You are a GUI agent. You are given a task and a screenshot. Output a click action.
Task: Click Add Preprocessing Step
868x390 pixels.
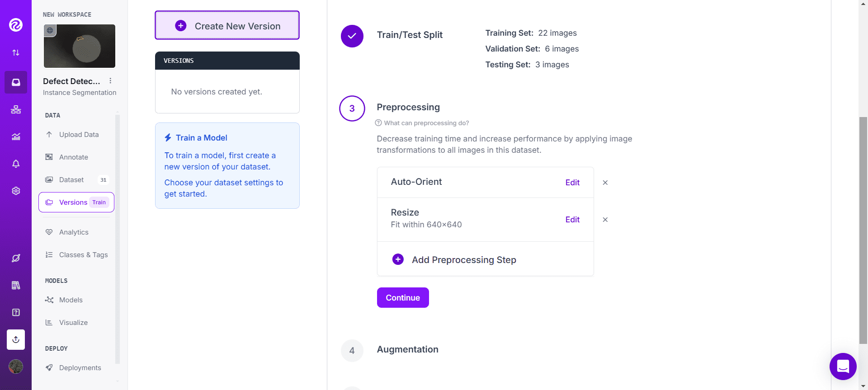pos(463,260)
